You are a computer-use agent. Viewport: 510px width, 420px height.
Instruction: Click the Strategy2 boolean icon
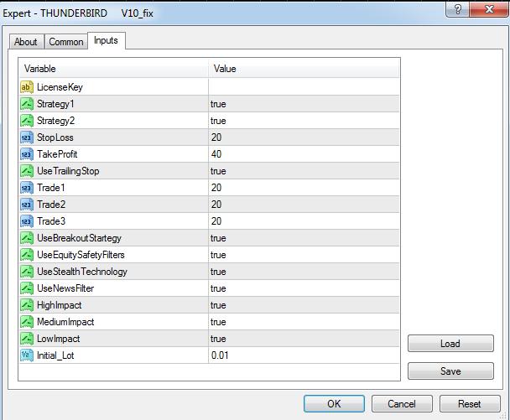point(27,121)
